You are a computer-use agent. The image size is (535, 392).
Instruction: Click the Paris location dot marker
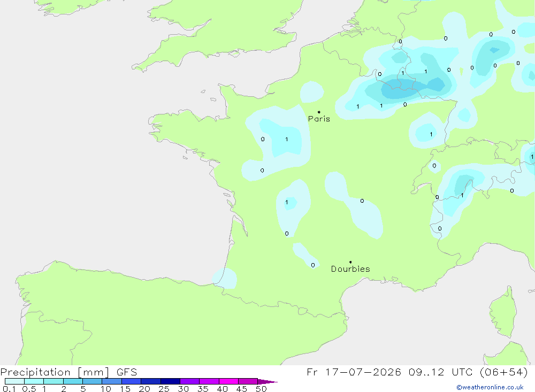click(319, 112)
